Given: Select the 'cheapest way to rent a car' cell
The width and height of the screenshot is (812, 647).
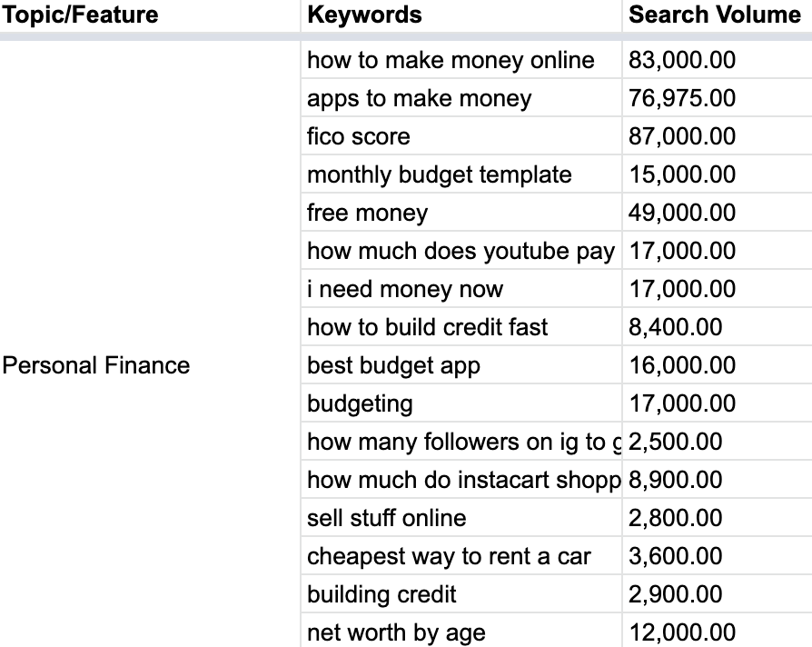Looking at the screenshot, I should click(x=449, y=557).
